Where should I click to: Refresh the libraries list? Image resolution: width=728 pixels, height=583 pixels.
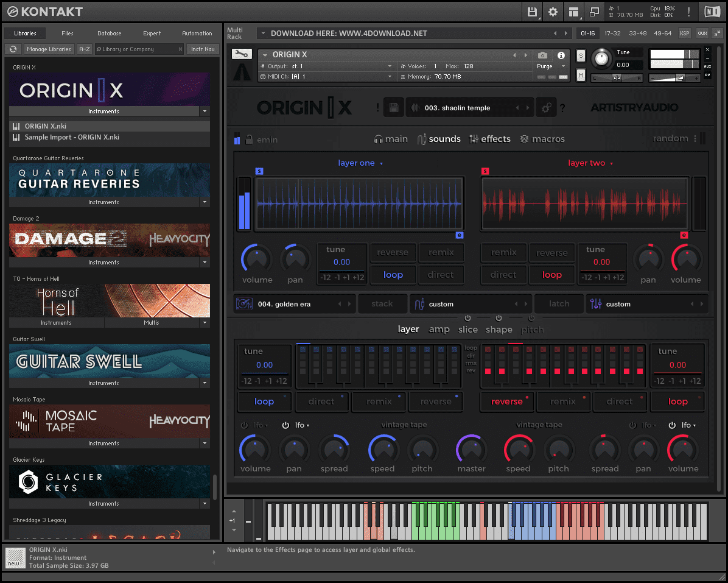point(13,49)
